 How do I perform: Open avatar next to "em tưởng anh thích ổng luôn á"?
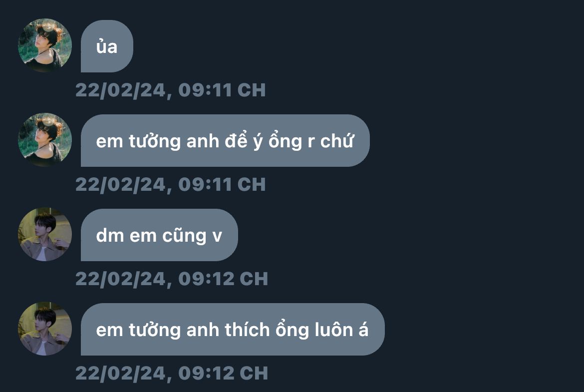coord(45,329)
